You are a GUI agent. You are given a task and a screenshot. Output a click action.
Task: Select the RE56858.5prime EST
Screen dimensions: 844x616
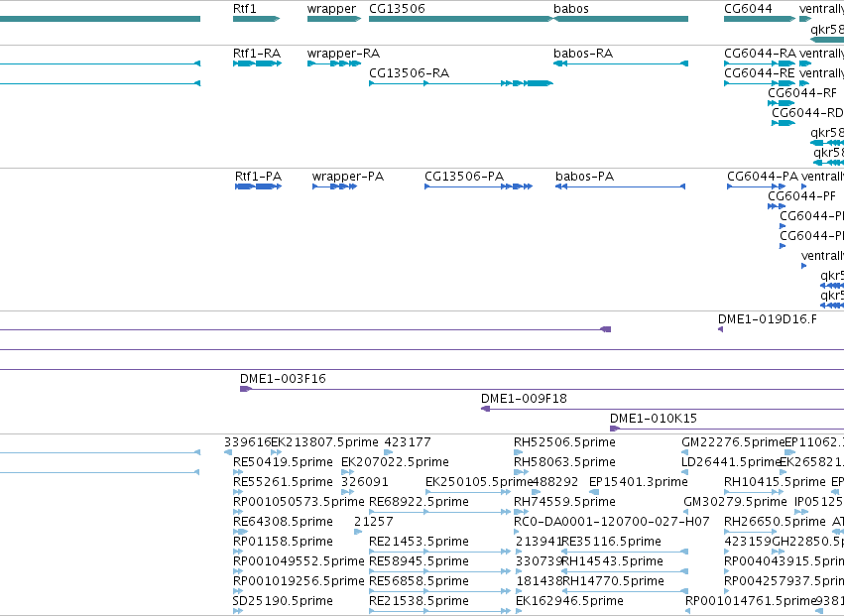439,592
